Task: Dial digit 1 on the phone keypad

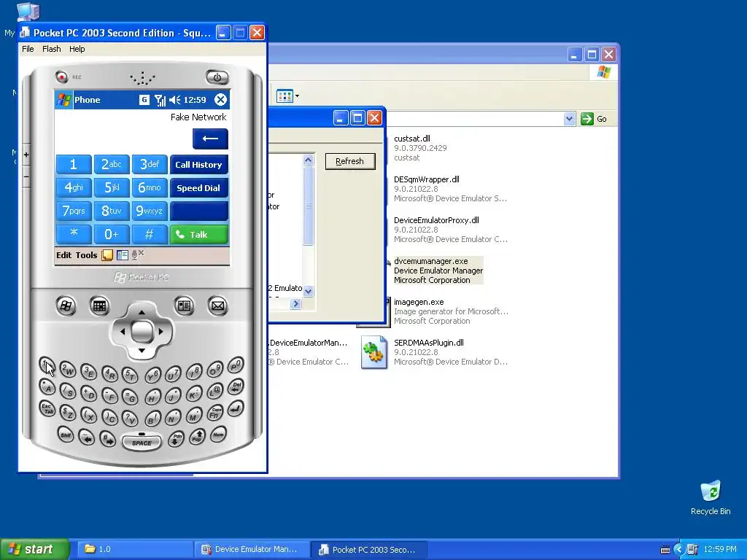Action: click(74, 164)
